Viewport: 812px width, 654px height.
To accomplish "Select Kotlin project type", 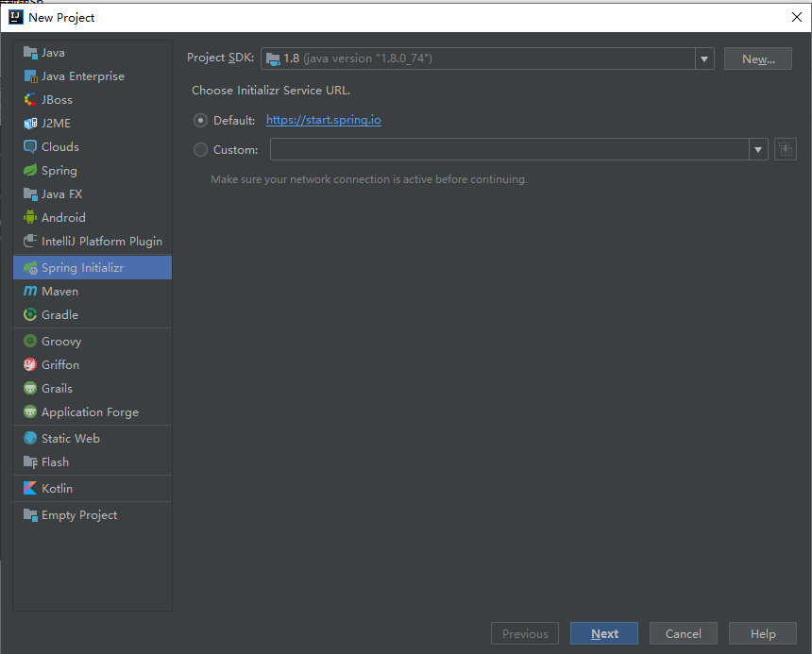I will [x=93, y=489].
